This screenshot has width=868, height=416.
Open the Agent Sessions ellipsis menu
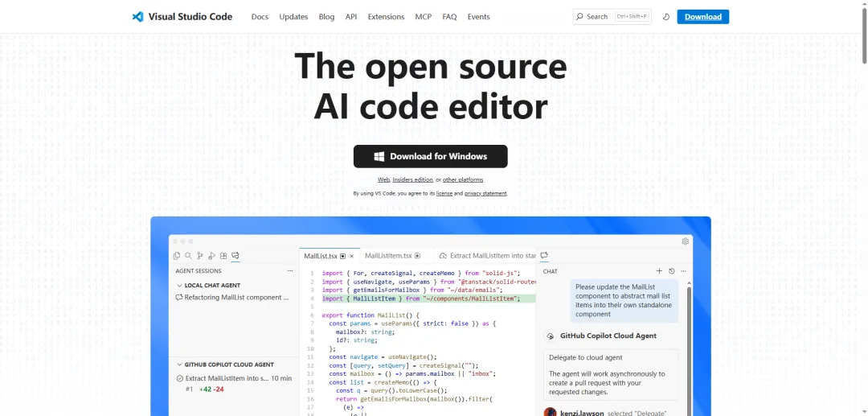click(x=290, y=271)
